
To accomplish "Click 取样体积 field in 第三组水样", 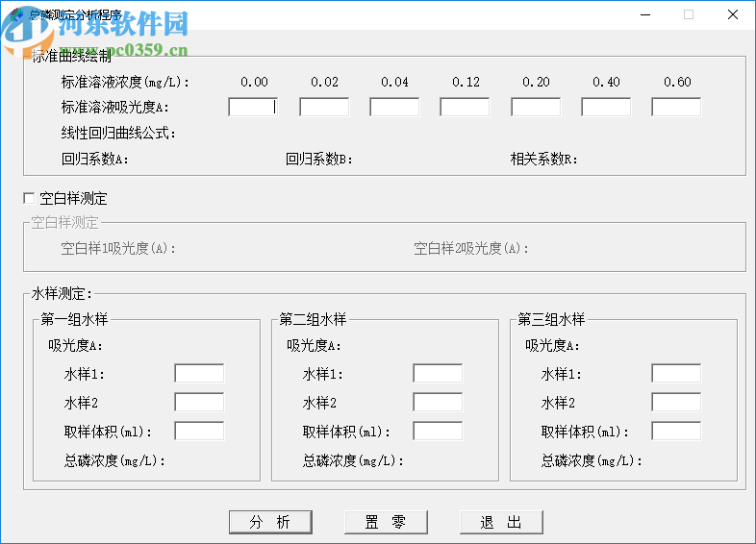I will pyautogui.click(x=676, y=432).
